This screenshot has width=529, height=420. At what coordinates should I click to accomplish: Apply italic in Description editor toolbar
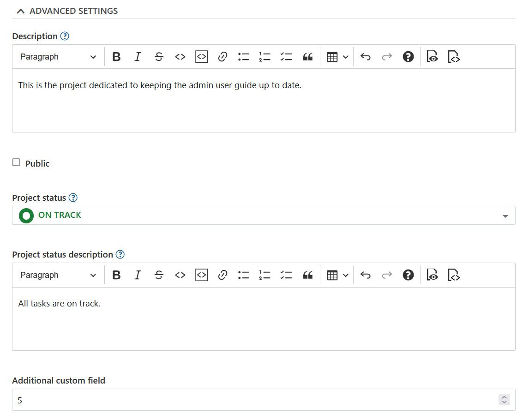(x=138, y=57)
